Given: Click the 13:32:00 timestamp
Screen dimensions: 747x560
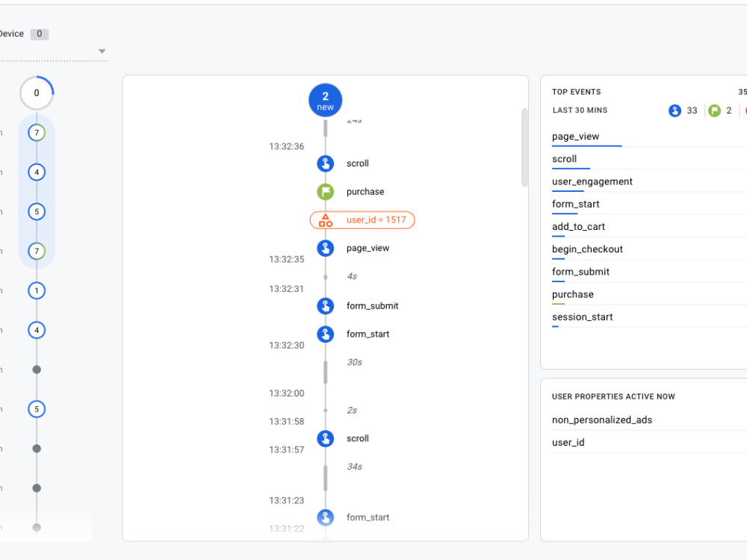Looking at the screenshot, I should click(x=286, y=393).
